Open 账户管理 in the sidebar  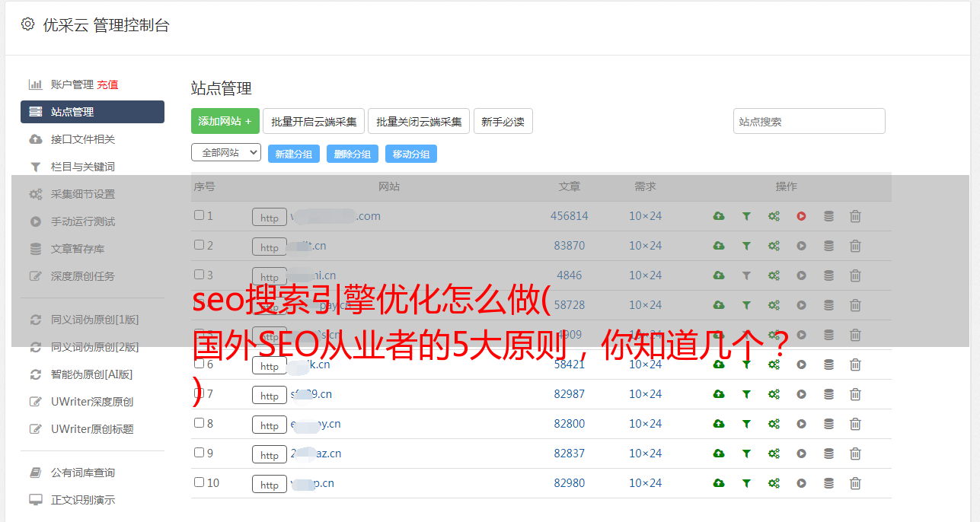tap(72, 84)
